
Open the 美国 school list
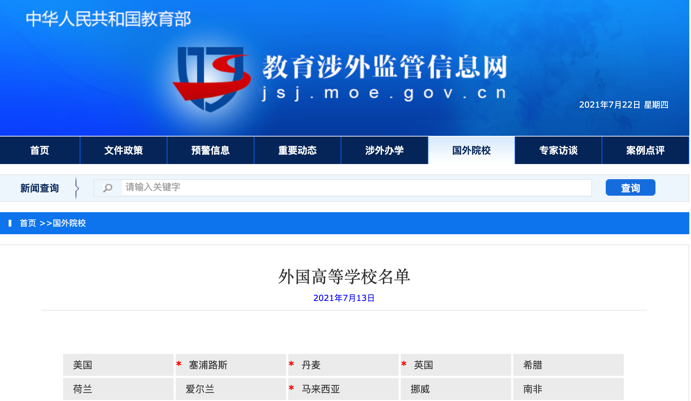click(118, 365)
